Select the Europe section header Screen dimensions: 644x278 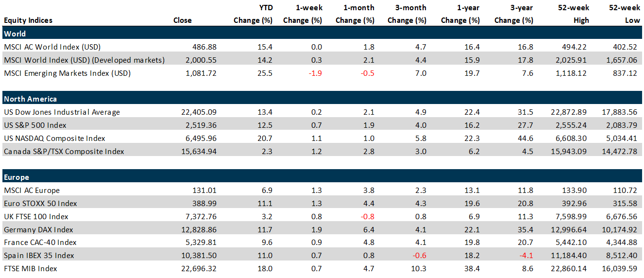pyautogui.click(x=322, y=177)
